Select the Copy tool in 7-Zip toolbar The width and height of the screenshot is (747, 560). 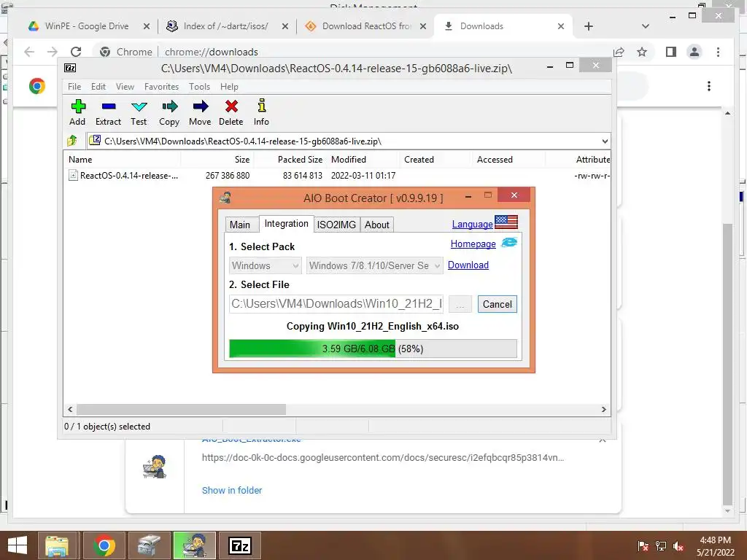pyautogui.click(x=169, y=113)
